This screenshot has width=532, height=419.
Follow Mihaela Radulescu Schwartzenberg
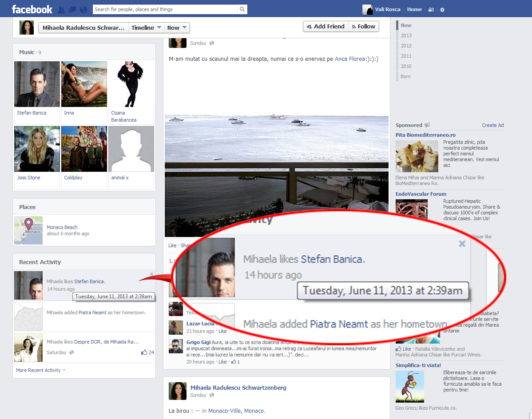[363, 26]
